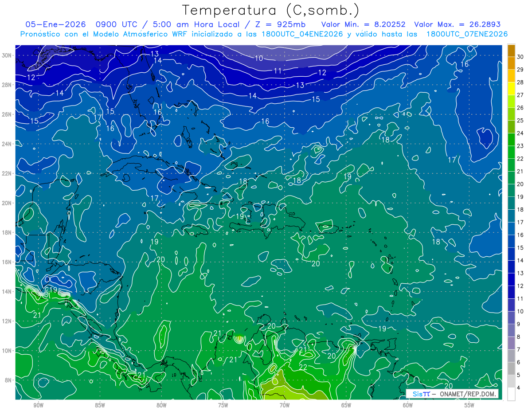Click the '30N' latitude axis label
The width and height of the screenshot is (532, 411).
[x=7, y=55]
